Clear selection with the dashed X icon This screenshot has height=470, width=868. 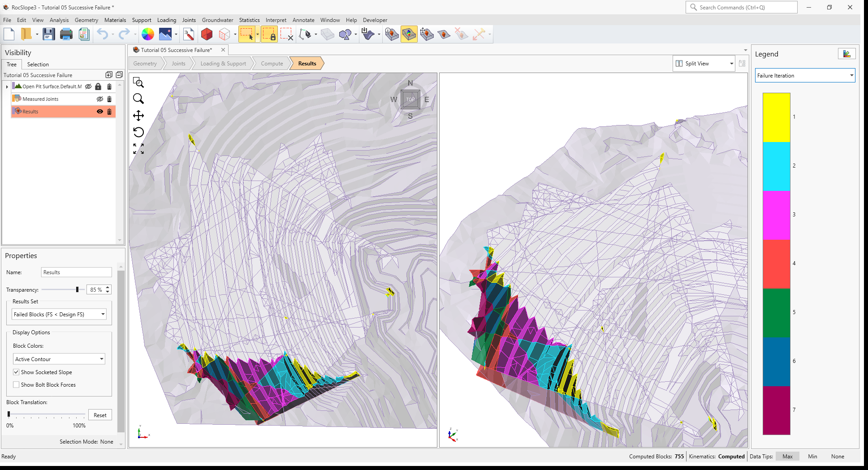click(x=287, y=34)
